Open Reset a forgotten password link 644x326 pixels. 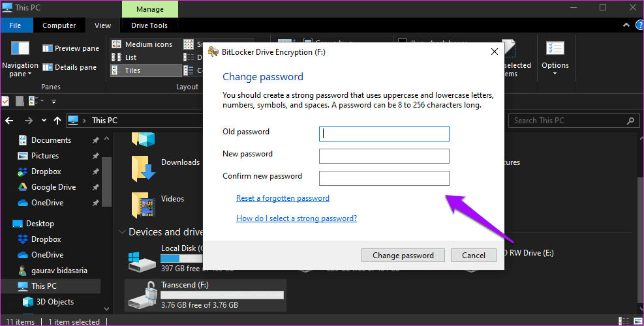[283, 198]
